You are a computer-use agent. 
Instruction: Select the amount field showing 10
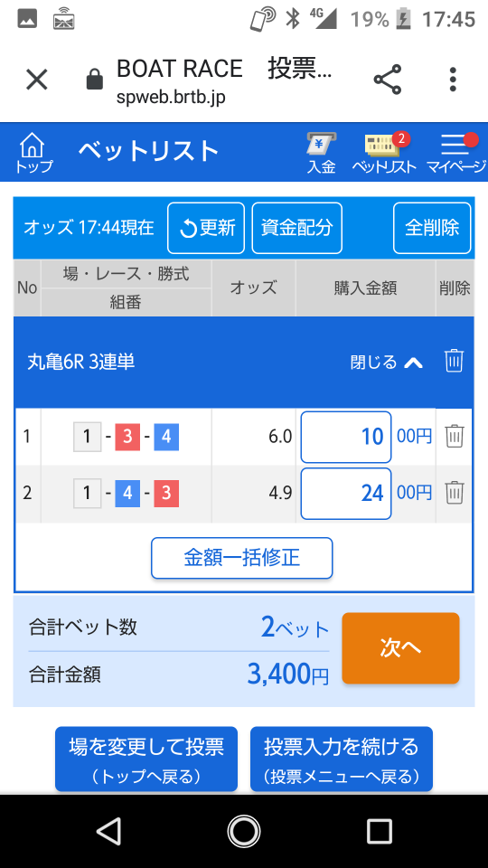(x=346, y=437)
